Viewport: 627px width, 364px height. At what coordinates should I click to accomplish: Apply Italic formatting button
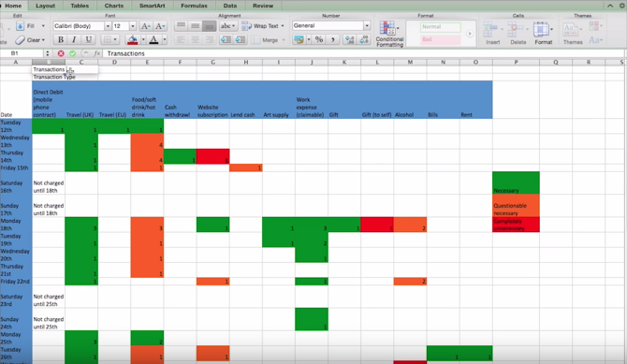click(x=74, y=39)
